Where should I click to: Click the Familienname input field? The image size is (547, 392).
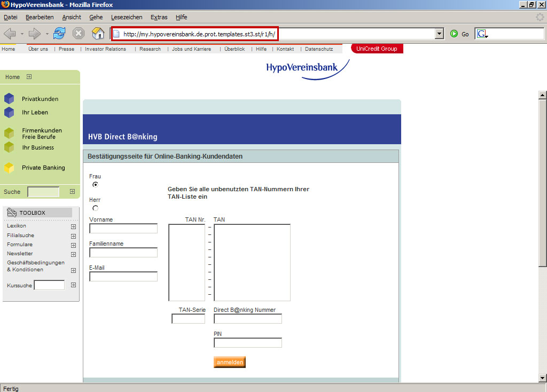click(x=123, y=253)
